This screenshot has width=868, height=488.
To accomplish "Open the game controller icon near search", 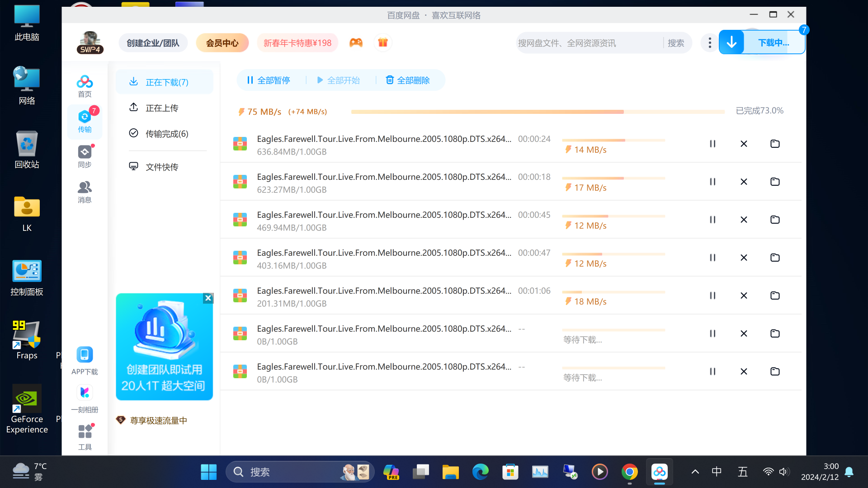I will coord(356,42).
